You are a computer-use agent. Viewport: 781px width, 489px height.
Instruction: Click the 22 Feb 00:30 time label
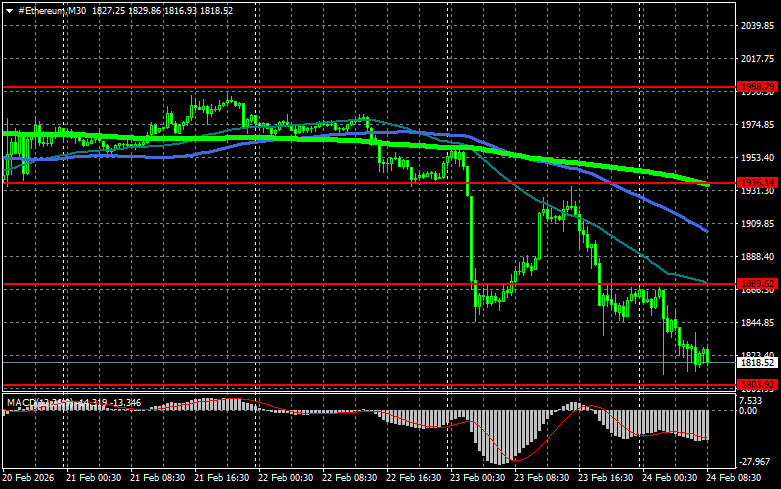coord(285,480)
